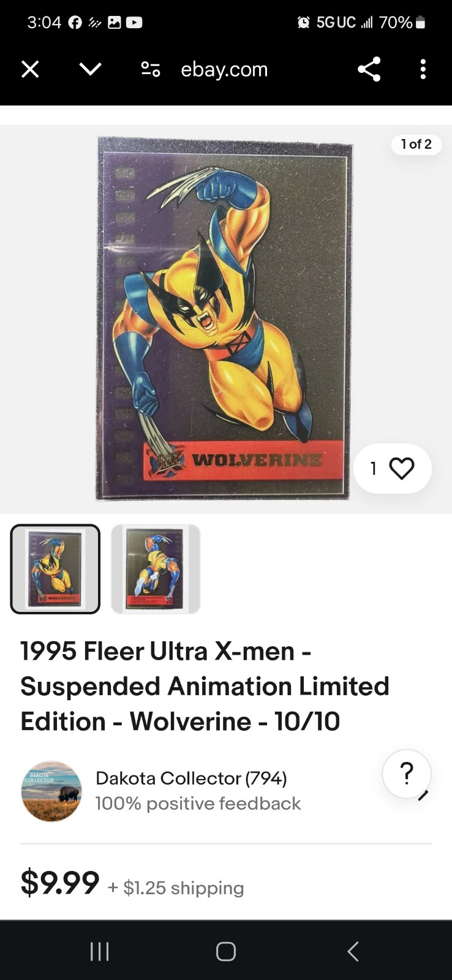This screenshot has width=452, height=980.
Task: Open Dakota Collector seller profile link
Action: tap(191, 778)
